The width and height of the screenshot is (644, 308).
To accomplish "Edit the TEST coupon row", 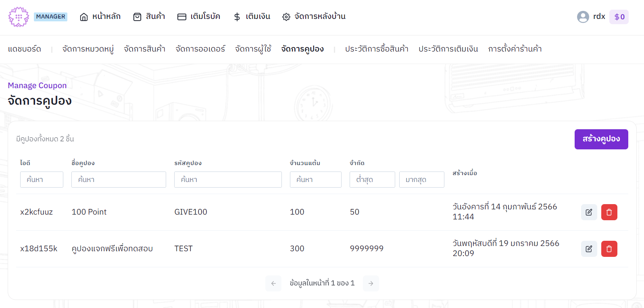I will tap(589, 249).
